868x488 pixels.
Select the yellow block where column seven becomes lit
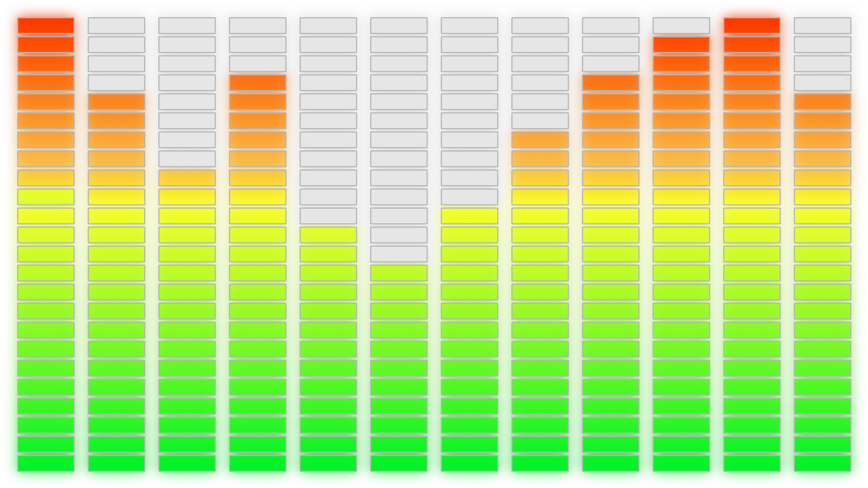point(468,216)
